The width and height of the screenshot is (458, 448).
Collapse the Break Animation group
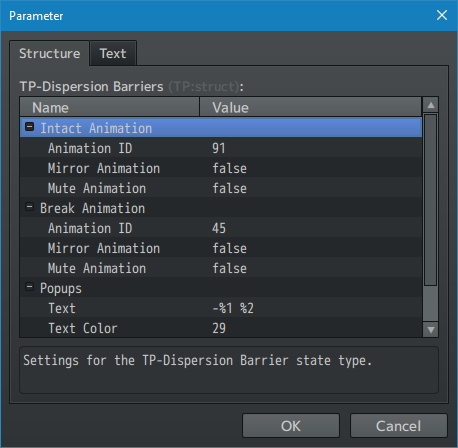(x=30, y=207)
